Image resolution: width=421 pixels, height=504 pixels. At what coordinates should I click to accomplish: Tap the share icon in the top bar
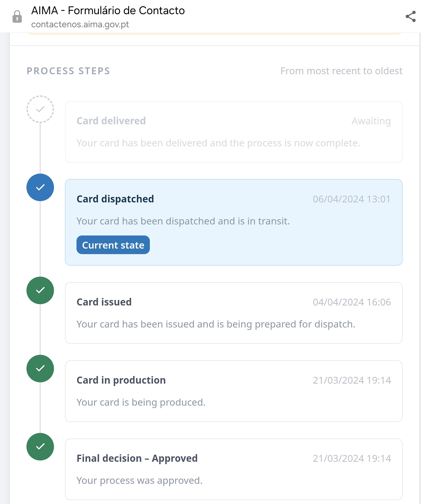tap(411, 17)
